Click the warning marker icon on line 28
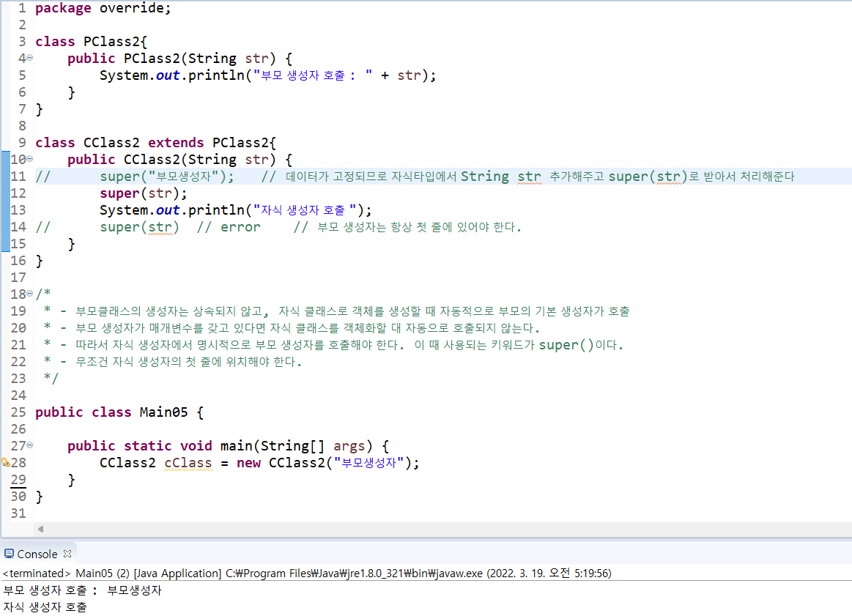This screenshot has height=616, width=852. [x=5, y=463]
